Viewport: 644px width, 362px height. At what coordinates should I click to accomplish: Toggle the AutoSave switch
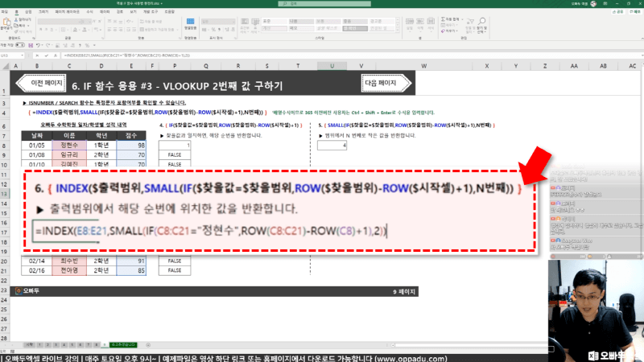[19, 45]
